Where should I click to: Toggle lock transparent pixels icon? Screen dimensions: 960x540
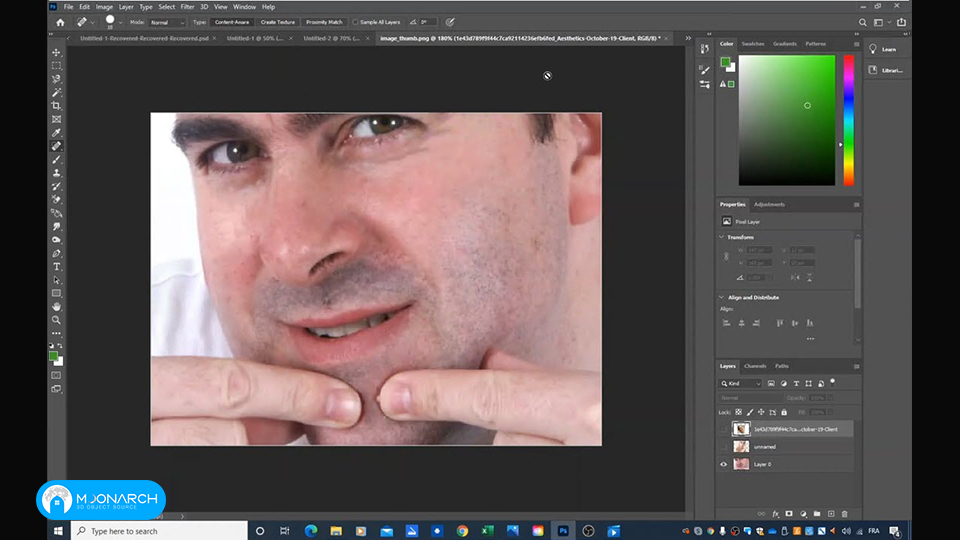click(x=738, y=413)
